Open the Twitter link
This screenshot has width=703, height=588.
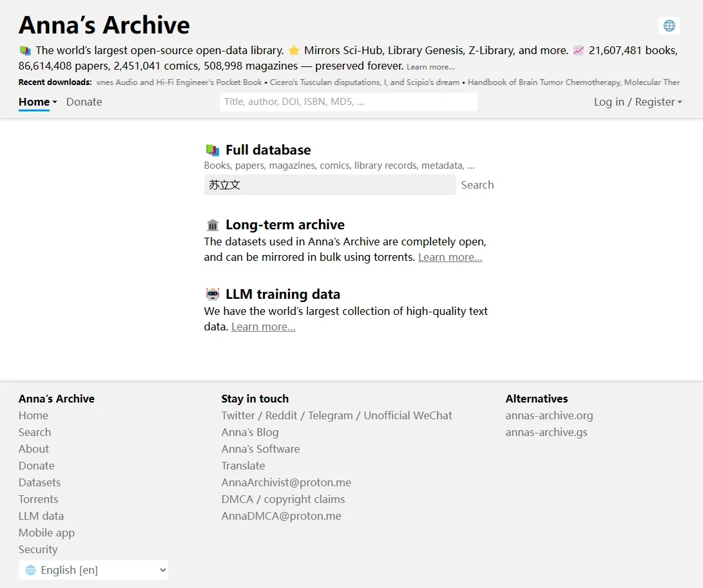click(x=238, y=415)
